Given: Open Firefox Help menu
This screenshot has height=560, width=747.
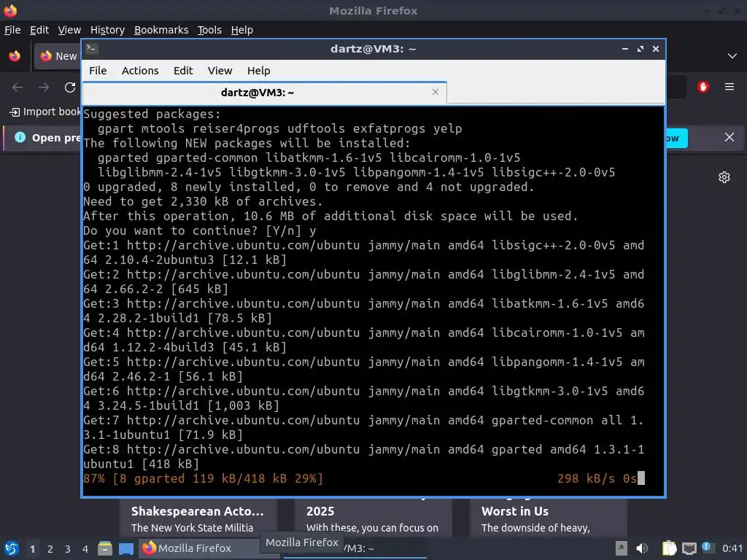Looking at the screenshot, I should (x=242, y=30).
